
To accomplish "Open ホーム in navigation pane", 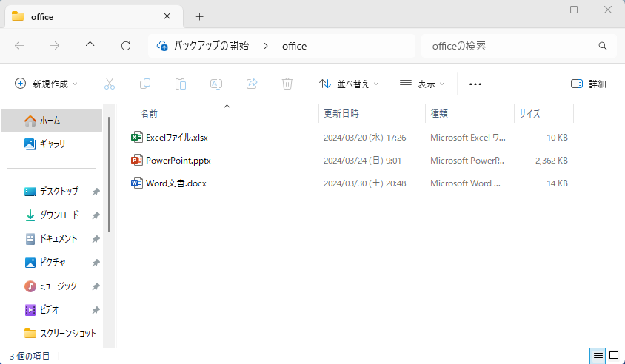I will click(51, 121).
